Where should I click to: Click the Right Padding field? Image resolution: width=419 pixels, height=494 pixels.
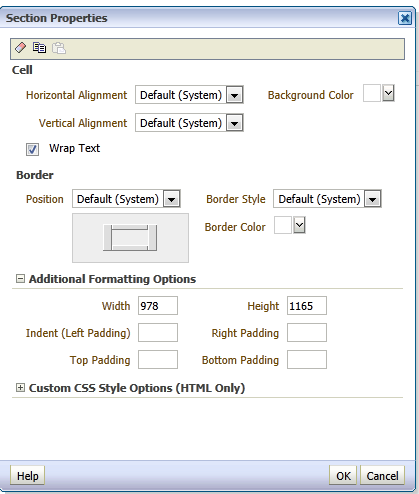click(307, 333)
